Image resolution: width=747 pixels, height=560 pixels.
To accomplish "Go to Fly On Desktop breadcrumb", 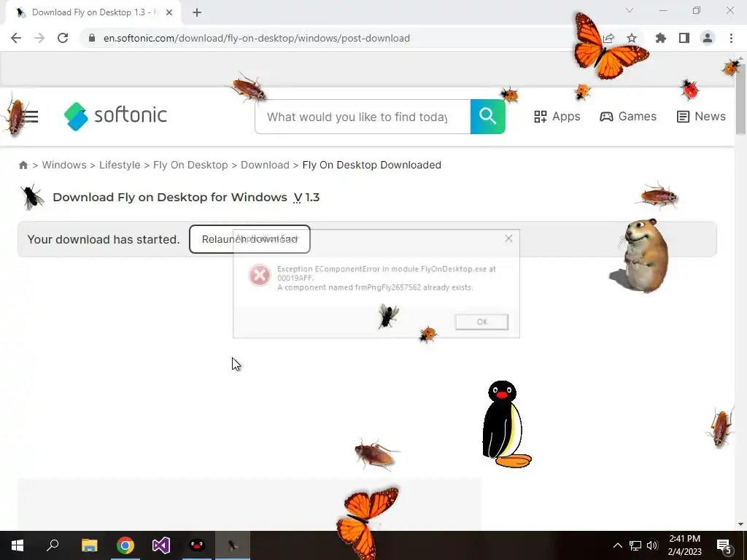I will 190,165.
